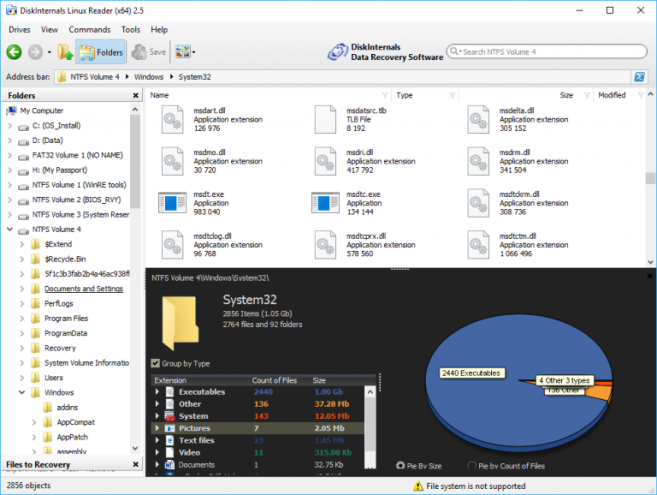
Task: Open the Help menu
Action: pos(159,30)
